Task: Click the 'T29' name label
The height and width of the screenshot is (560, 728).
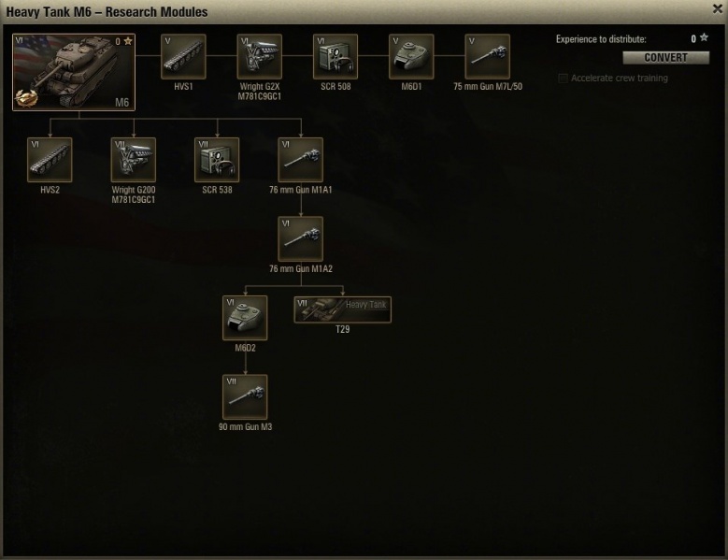Action: [x=343, y=329]
